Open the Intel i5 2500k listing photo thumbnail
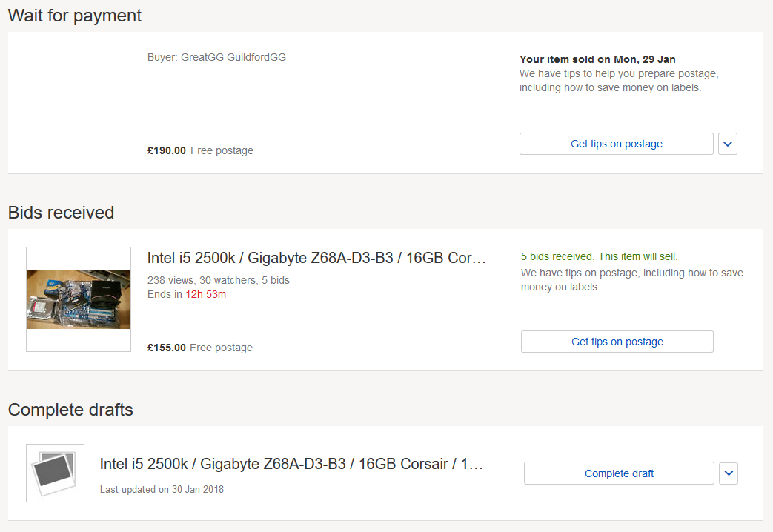The image size is (773, 532). pos(79,299)
